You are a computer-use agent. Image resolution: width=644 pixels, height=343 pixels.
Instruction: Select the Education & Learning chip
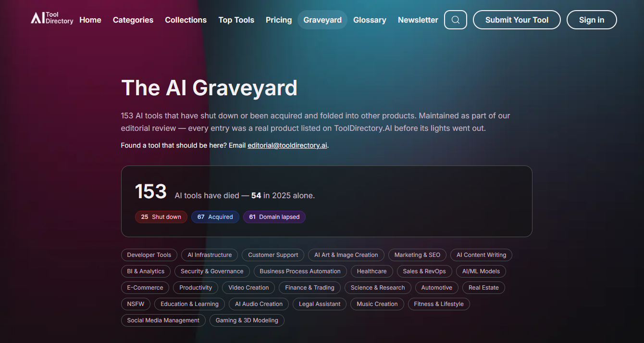[189, 304]
